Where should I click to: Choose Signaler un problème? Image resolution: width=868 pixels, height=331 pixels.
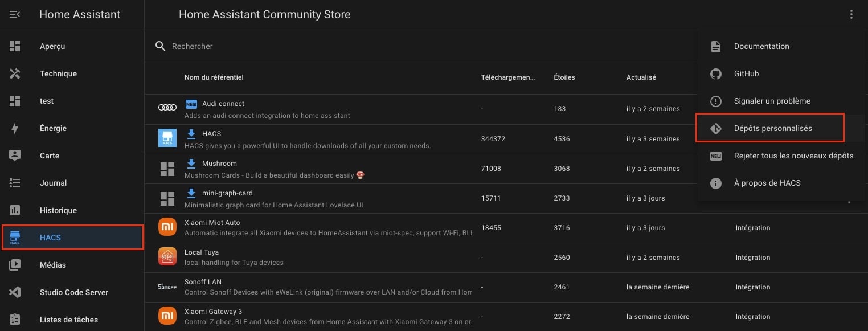point(783,101)
